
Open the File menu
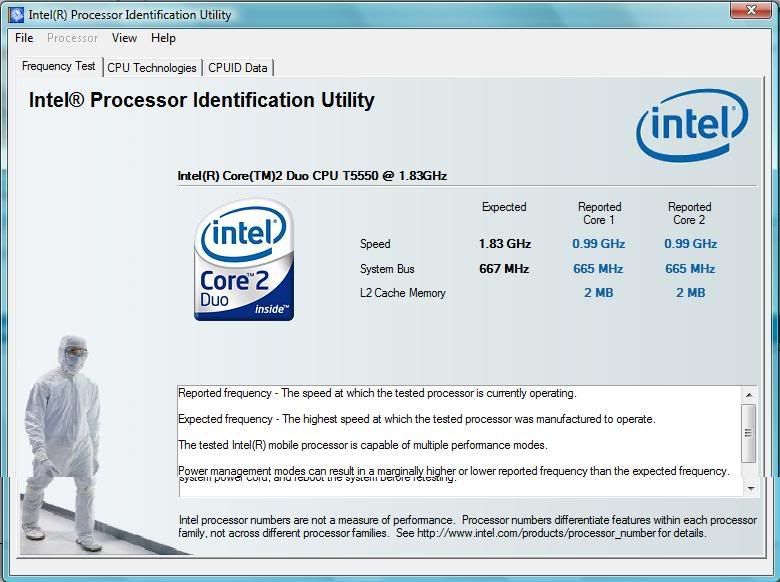[24, 38]
